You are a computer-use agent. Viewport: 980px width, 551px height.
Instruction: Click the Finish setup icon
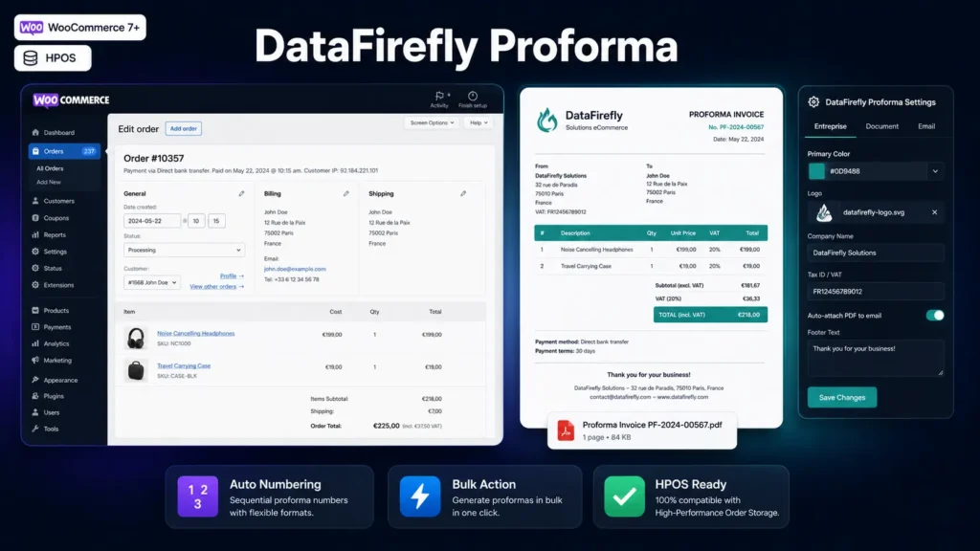click(473, 96)
